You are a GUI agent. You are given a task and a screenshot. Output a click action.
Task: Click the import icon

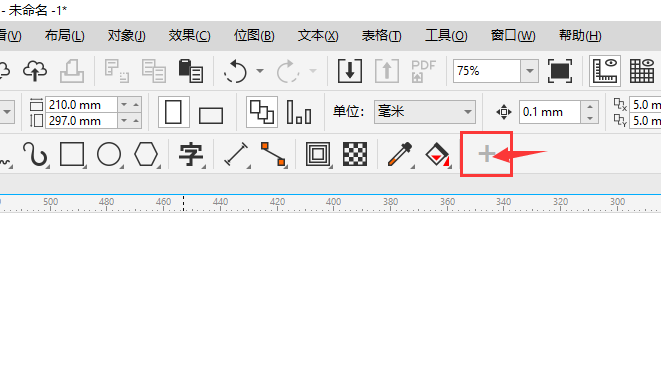coord(350,71)
